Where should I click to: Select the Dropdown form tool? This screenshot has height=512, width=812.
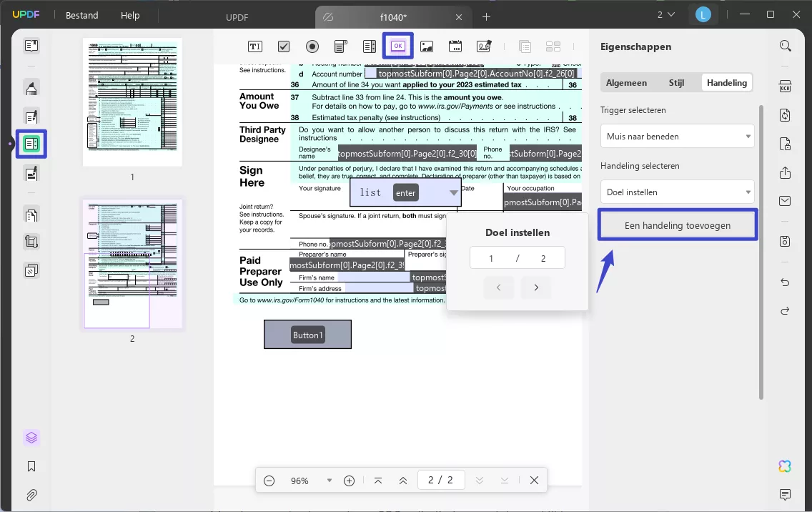point(341,46)
